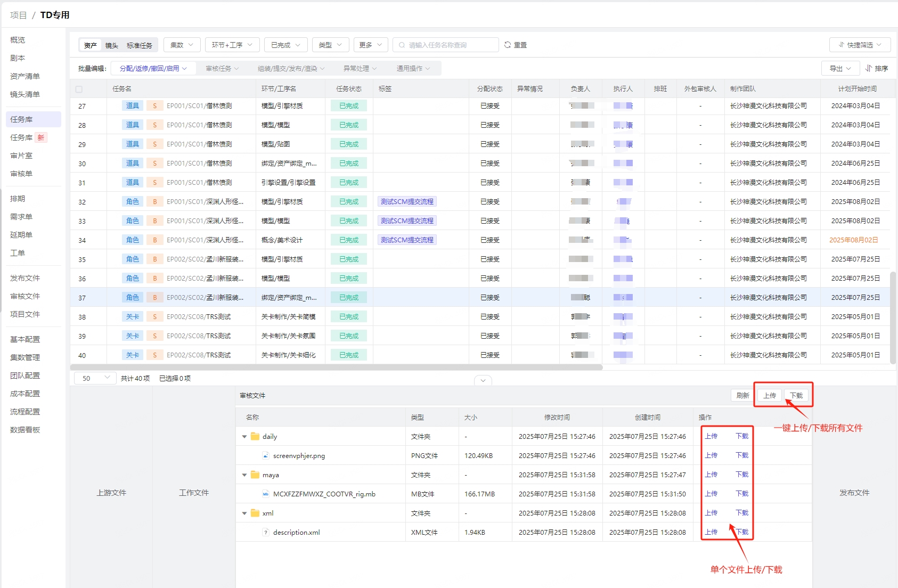Click the 刷新 button in review files panel
The height and width of the screenshot is (588, 898).
point(742,395)
